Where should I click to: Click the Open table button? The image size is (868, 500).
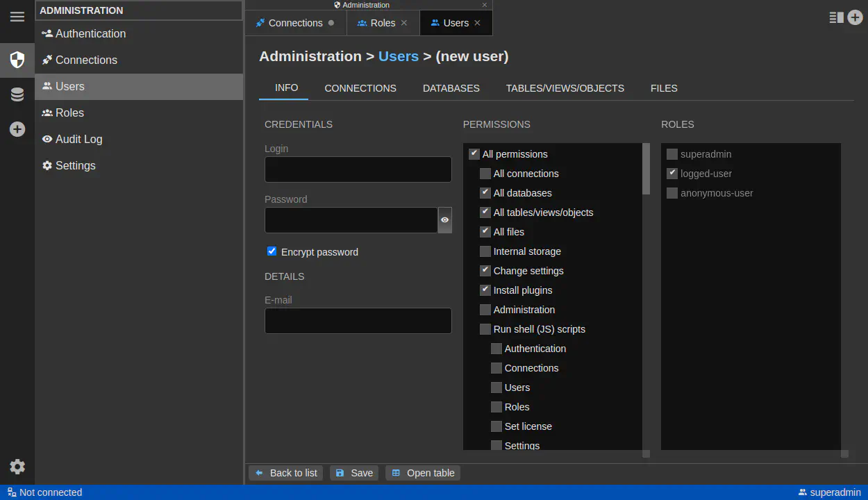point(423,473)
